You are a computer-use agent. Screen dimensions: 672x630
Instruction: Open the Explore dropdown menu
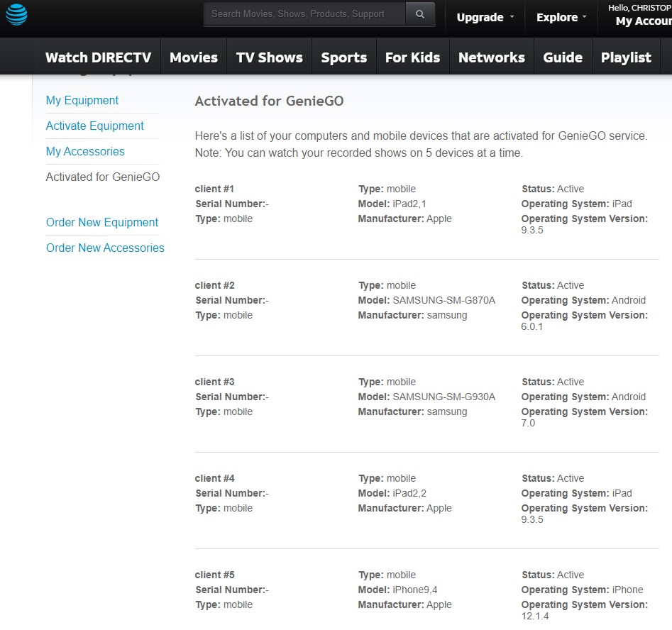click(561, 18)
